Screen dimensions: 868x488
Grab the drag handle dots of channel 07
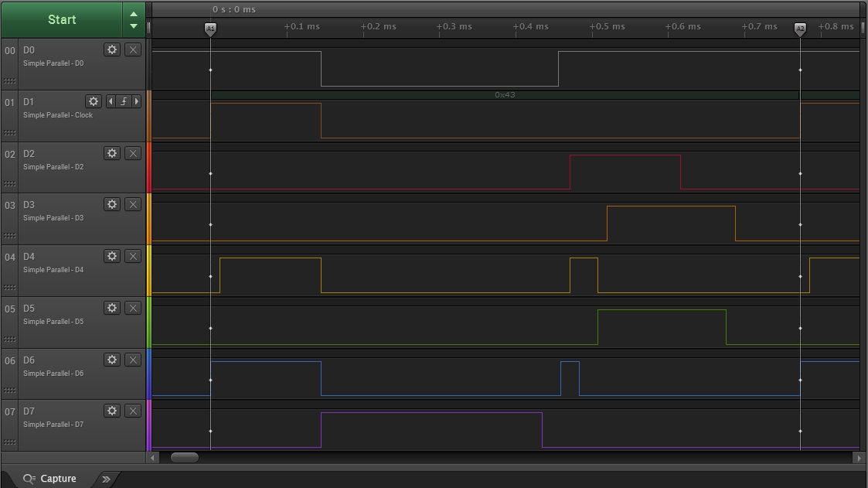pos(9,442)
